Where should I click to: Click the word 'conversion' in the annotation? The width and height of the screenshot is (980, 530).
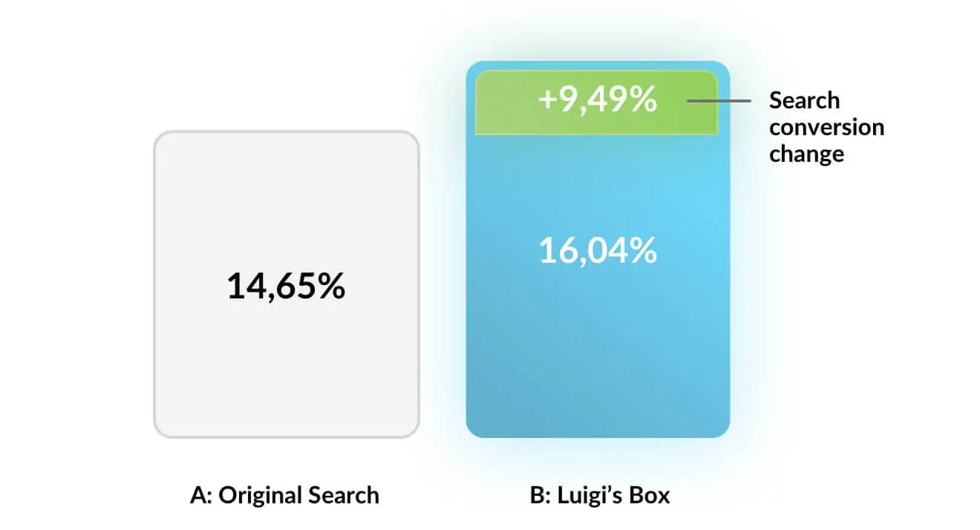(826, 127)
